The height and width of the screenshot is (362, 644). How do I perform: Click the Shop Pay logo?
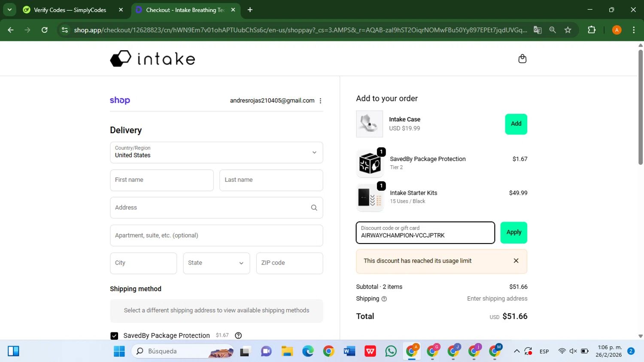(x=120, y=100)
